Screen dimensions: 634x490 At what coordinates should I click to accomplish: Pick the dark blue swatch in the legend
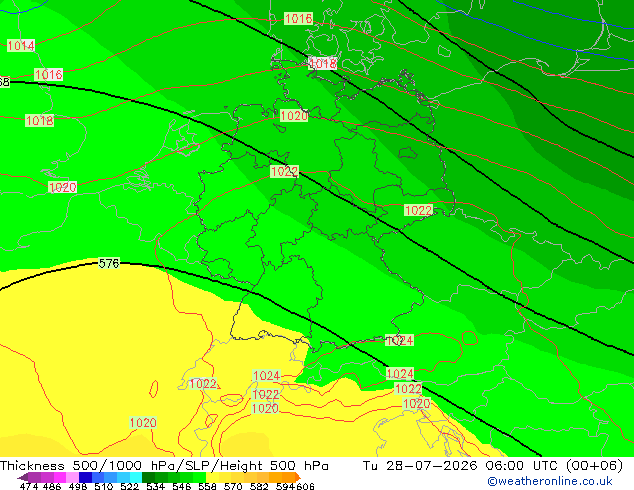click(x=85, y=477)
